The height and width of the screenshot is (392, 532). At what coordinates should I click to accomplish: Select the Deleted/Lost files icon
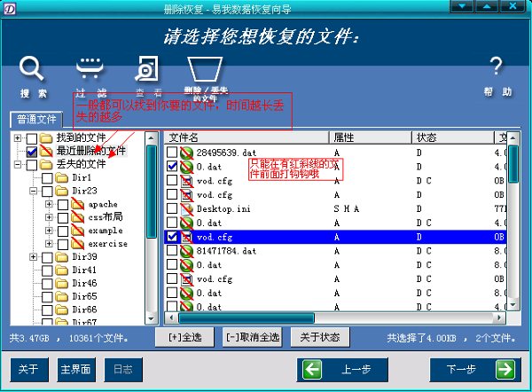click(x=205, y=69)
